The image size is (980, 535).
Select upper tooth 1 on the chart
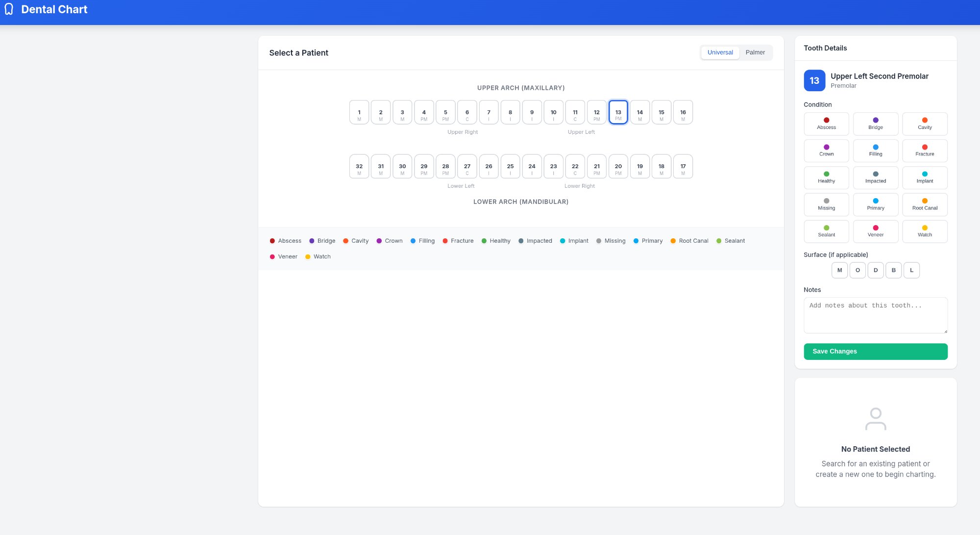click(359, 112)
